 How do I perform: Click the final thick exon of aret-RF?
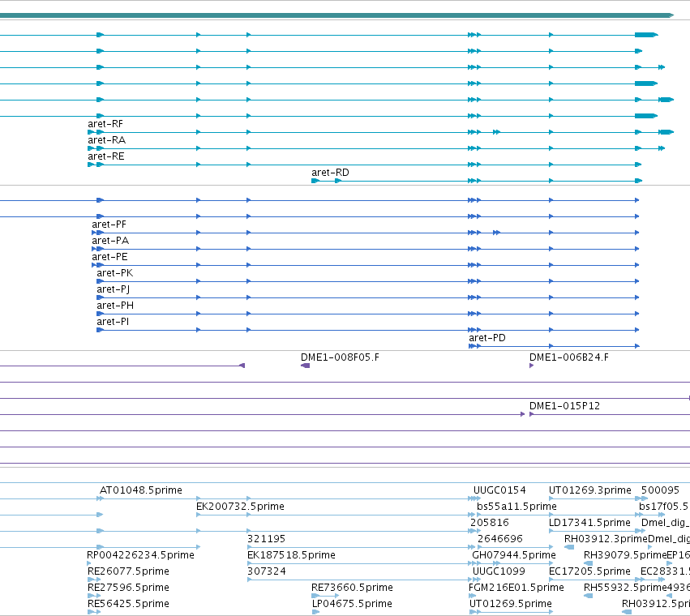click(x=666, y=132)
